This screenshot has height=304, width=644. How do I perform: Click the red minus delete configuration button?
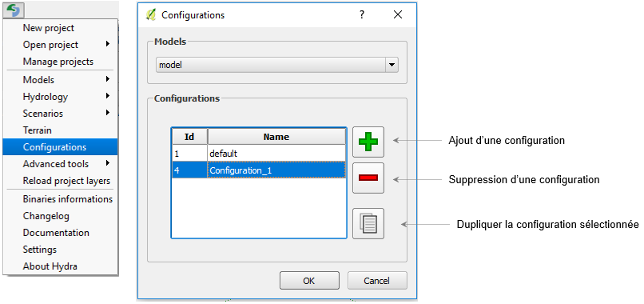coord(368,178)
